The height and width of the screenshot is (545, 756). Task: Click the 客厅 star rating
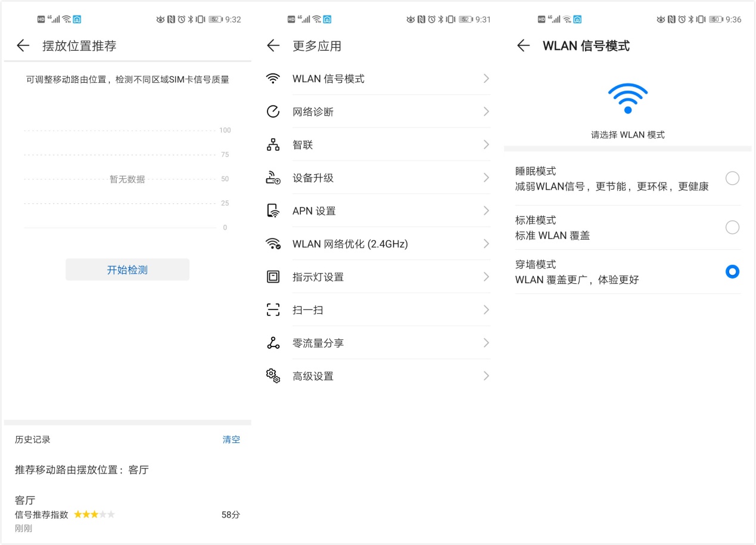(x=94, y=515)
